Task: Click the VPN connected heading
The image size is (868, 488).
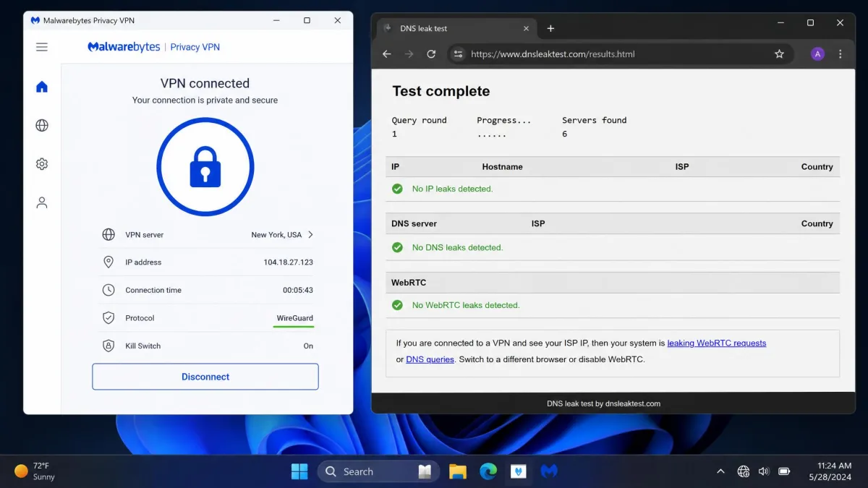Action: [x=205, y=83]
